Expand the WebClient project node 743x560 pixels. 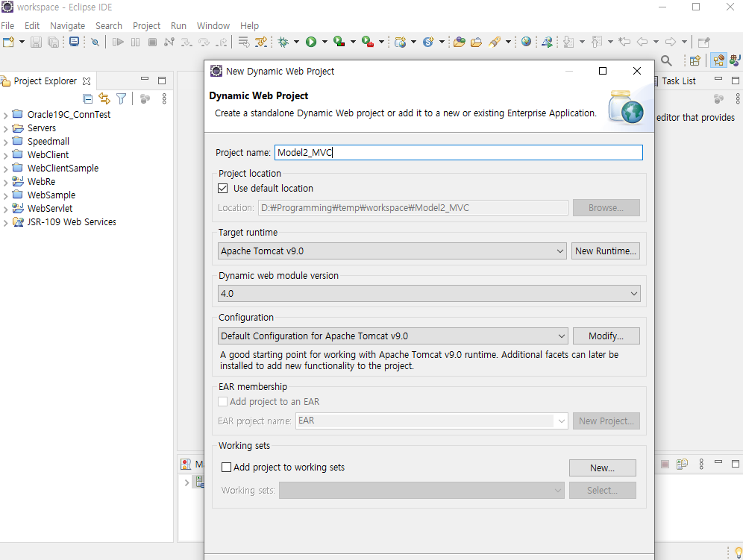(x=5, y=155)
